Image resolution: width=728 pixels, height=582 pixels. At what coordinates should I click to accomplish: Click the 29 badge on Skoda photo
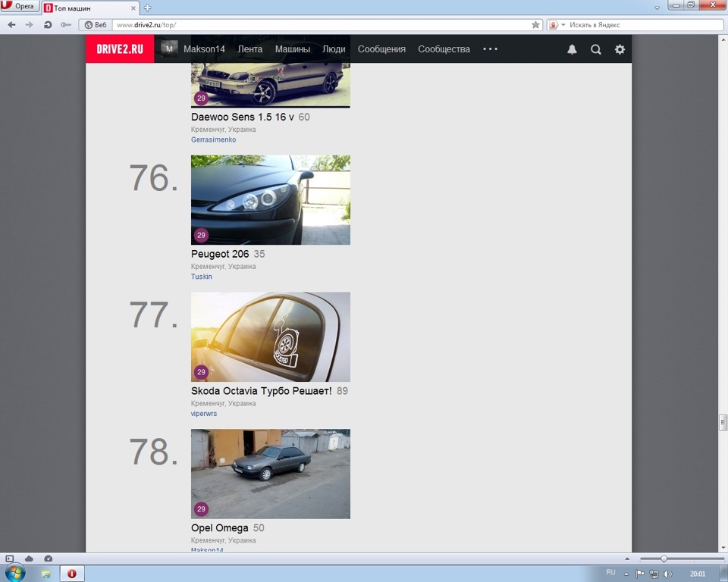coord(201,372)
